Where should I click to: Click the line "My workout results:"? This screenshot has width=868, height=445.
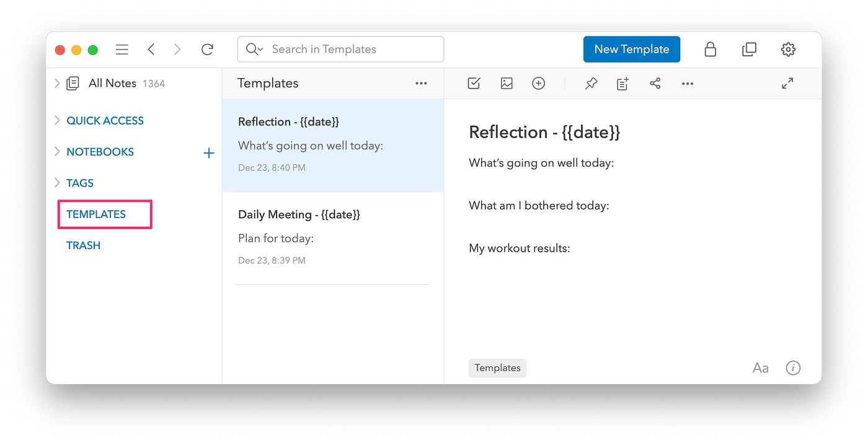coord(520,248)
